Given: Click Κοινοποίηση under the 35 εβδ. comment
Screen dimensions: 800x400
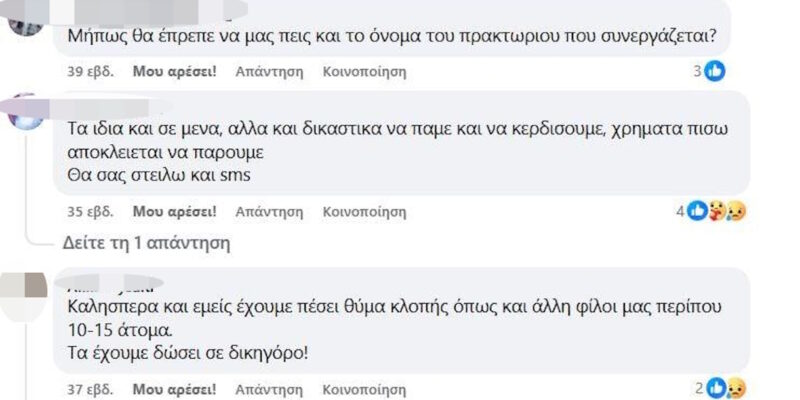Looking at the screenshot, I should click(364, 211).
